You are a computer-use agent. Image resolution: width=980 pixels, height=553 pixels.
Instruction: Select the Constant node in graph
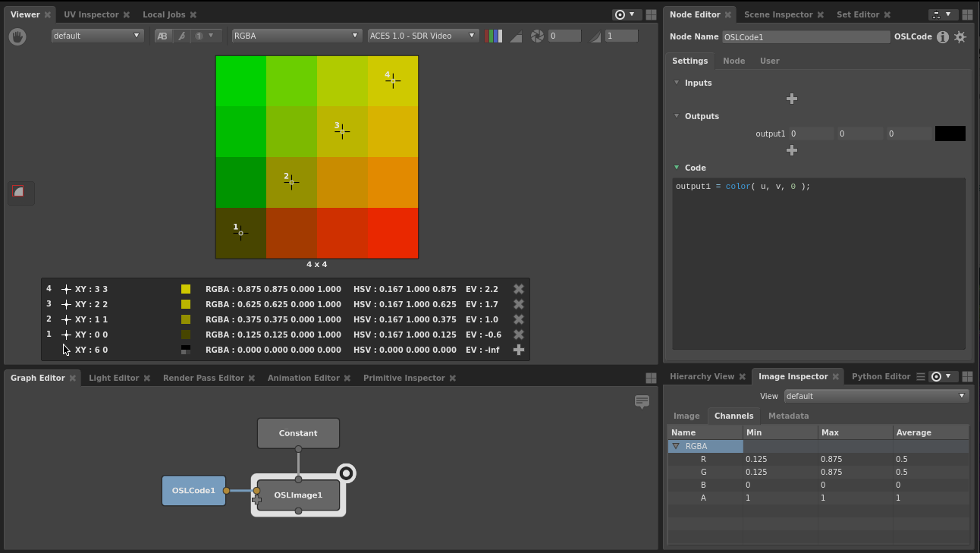point(298,433)
